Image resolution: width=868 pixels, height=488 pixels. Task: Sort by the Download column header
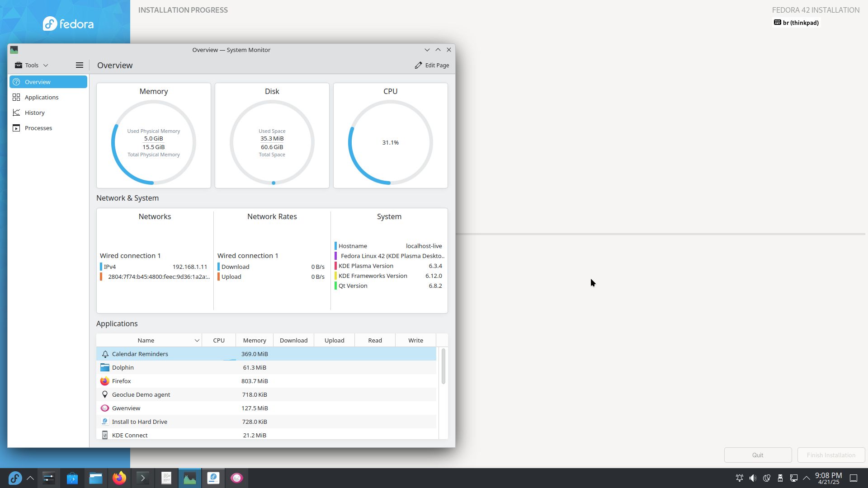[293, 340]
